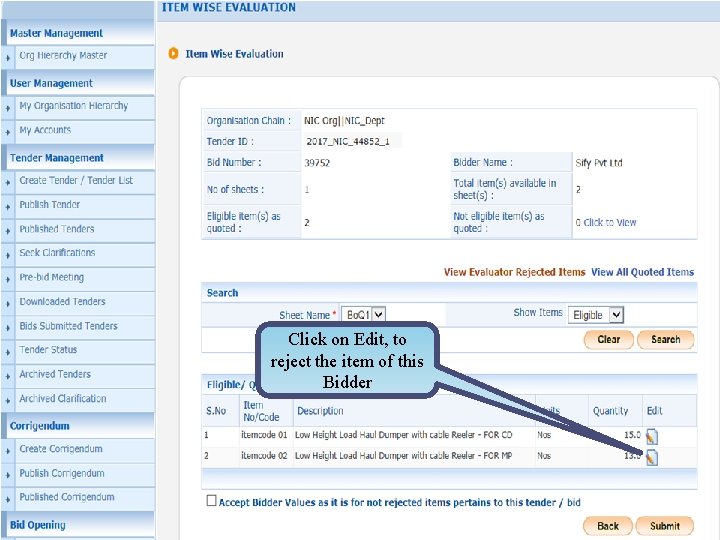720x540 pixels.
Task: Click arrow icon beside Org Hierarchy Master
Action: (x=8, y=58)
